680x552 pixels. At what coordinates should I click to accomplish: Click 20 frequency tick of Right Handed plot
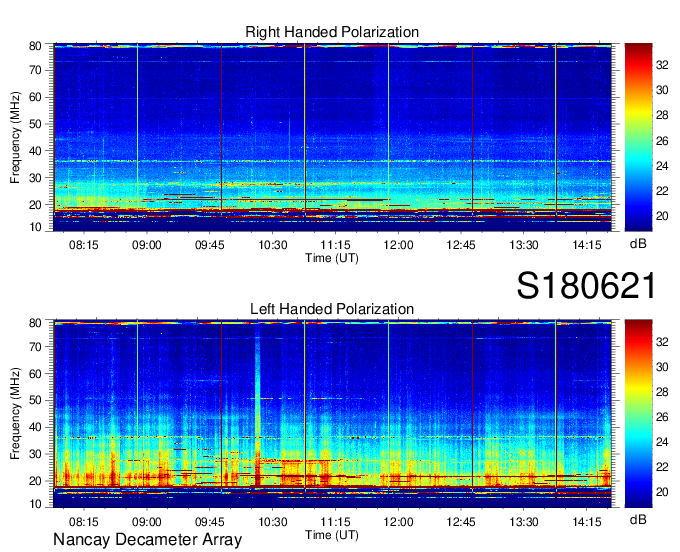point(35,205)
